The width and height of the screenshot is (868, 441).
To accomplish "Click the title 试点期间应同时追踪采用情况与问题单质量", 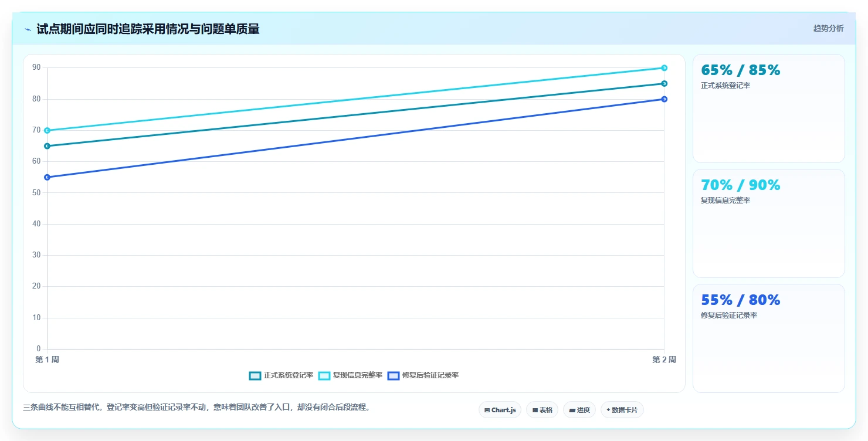I will pos(148,29).
